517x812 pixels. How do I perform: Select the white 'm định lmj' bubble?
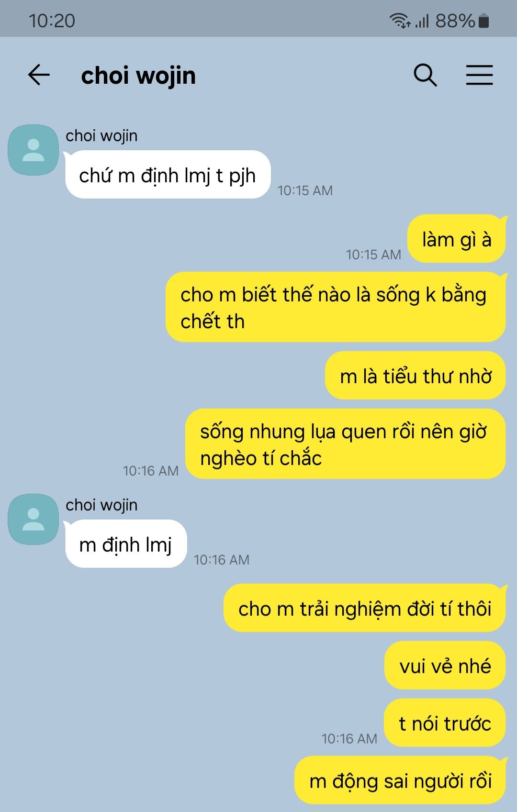[x=126, y=544]
